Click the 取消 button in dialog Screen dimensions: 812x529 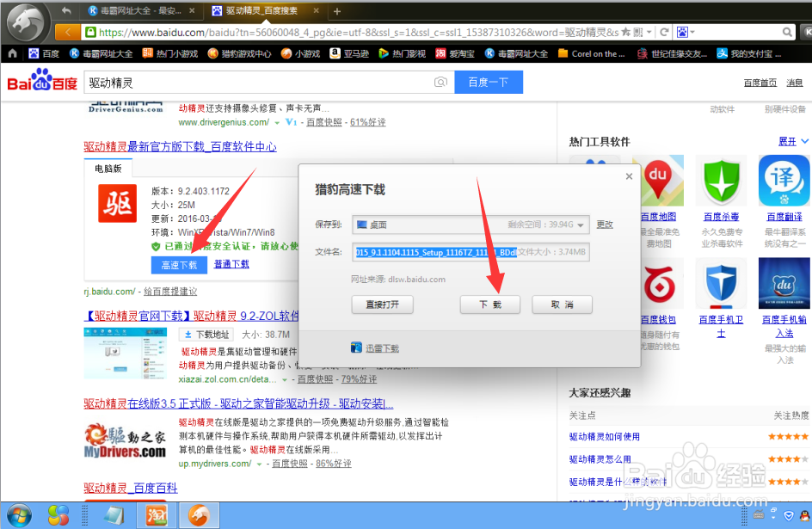[562, 304]
